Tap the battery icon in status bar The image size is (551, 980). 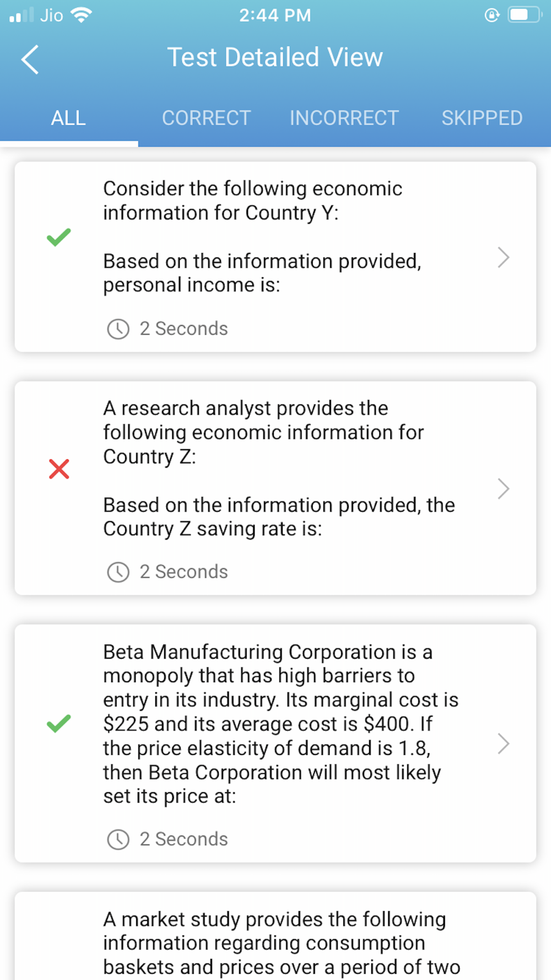click(x=523, y=15)
